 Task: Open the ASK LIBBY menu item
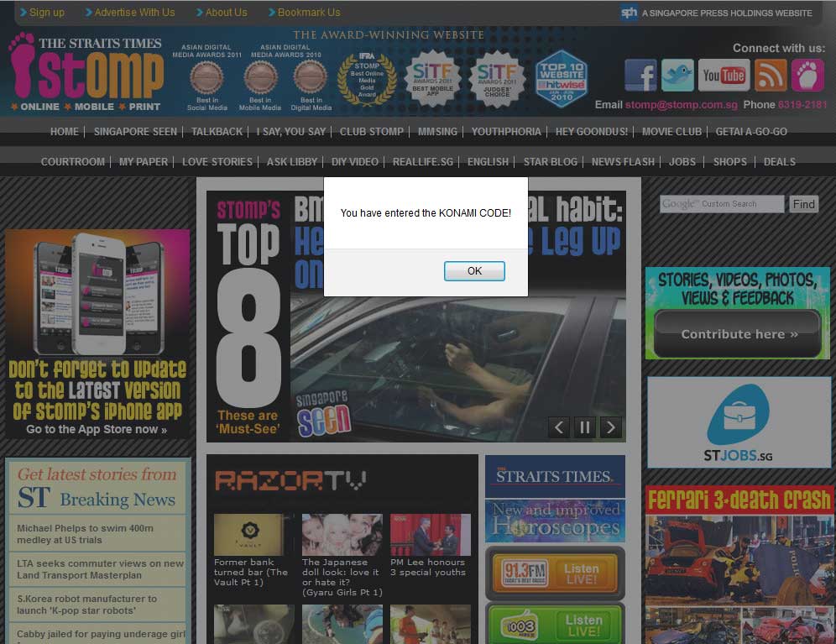tap(292, 162)
